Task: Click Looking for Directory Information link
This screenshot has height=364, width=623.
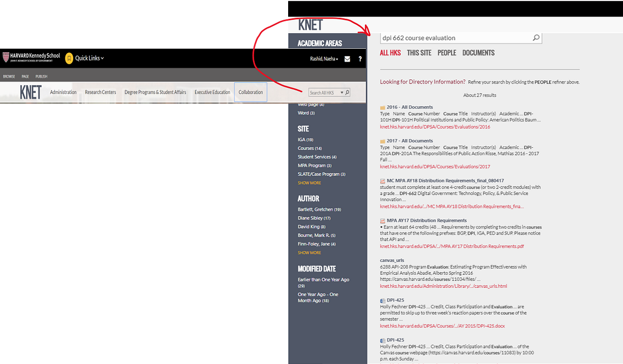Action: point(423,82)
